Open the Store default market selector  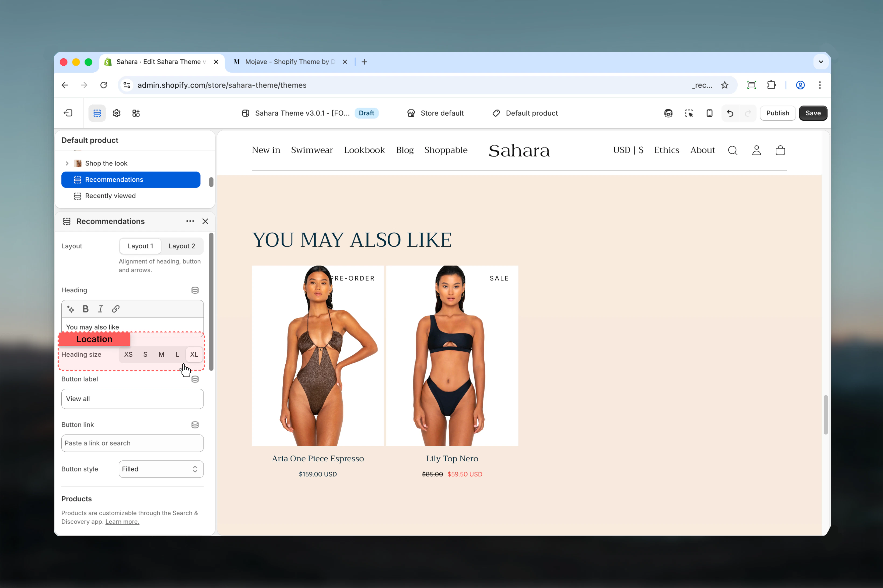435,113
